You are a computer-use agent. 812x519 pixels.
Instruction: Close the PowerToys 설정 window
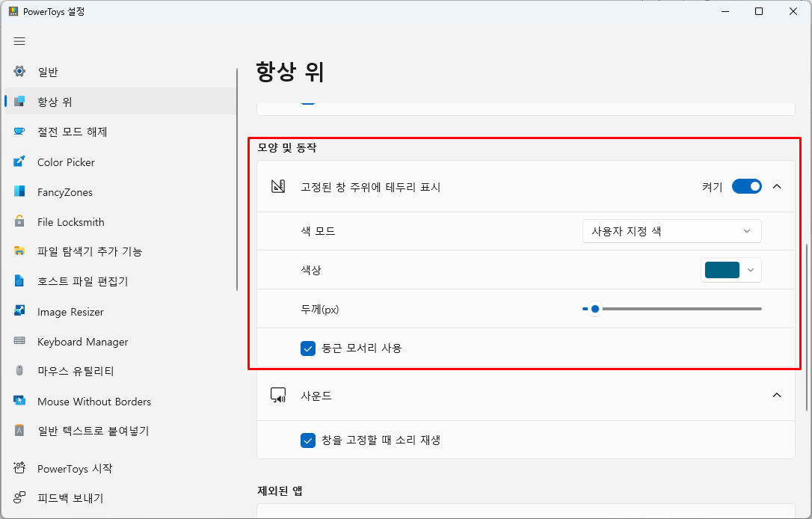[x=793, y=11]
